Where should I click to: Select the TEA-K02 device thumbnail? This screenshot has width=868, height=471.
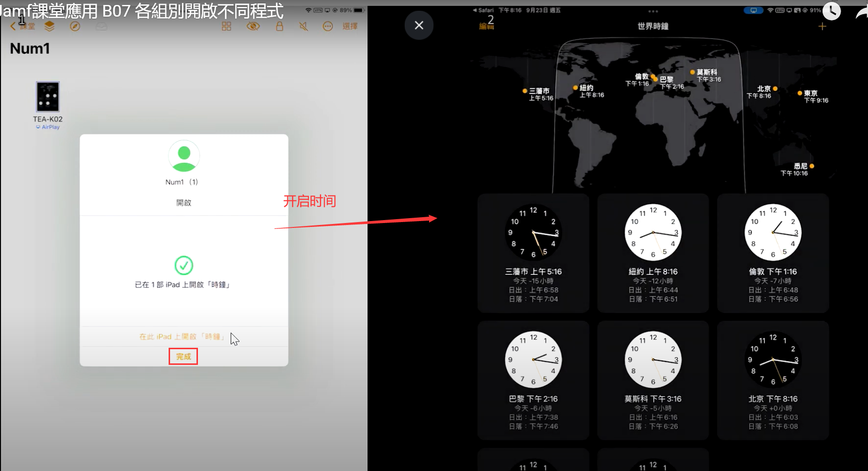pyautogui.click(x=48, y=97)
